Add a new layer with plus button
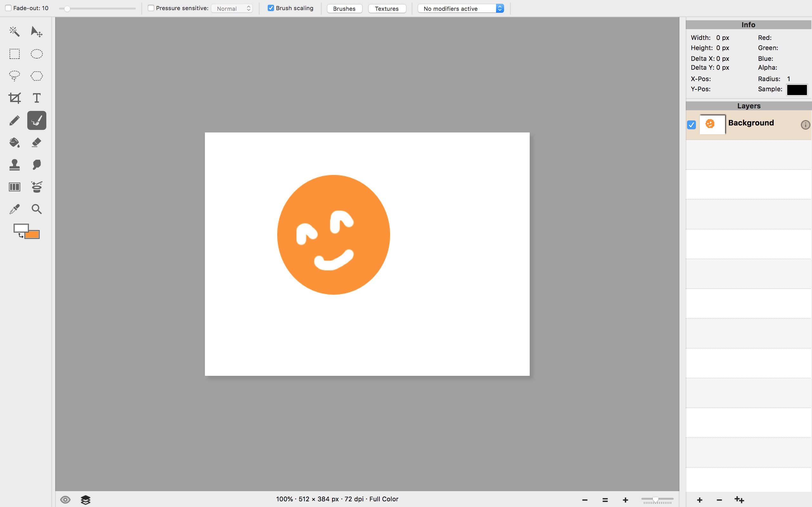812x507 pixels. click(x=700, y=500)
